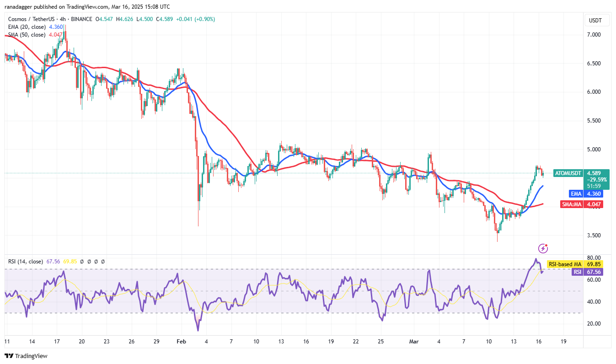Click the Feb label on date axis
The image size is (616, 364).
pos(181,341)
